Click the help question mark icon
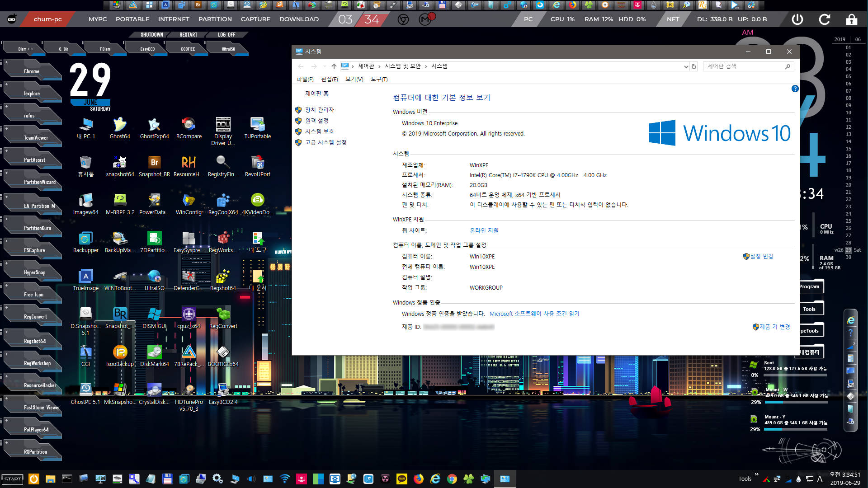 click(795, 89)
